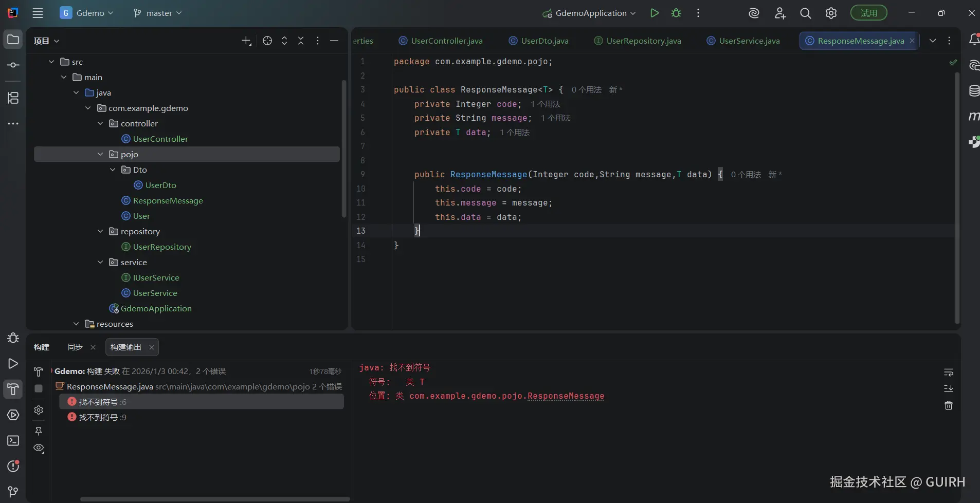This screenshot has height=503, width=980.
Task: Open the Database tool window
Action: click(x=973, y=91)
